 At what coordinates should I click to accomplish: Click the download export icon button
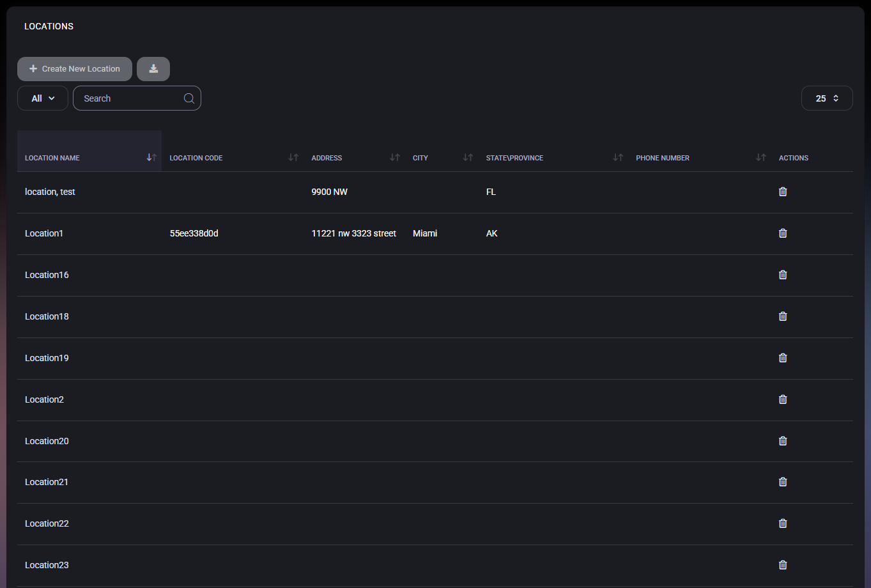[153, 69]
